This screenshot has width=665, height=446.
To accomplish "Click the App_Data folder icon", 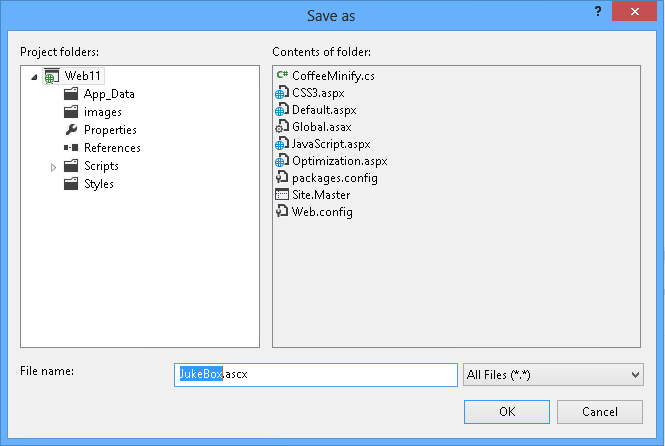I will [71, 94].
